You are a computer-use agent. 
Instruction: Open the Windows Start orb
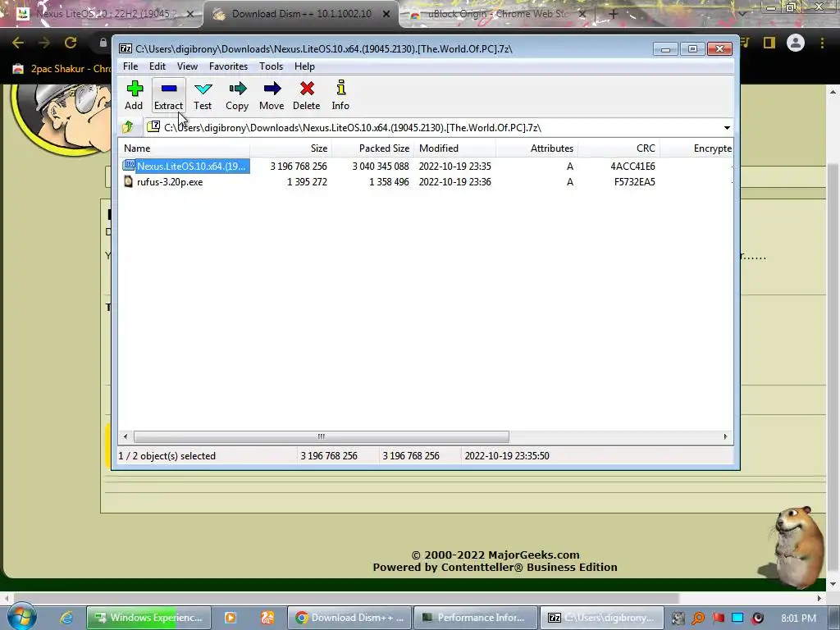coord(21,617)
